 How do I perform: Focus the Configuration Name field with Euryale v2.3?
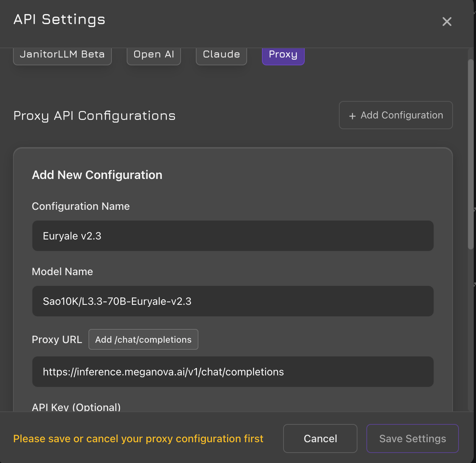tap(233, 236)
